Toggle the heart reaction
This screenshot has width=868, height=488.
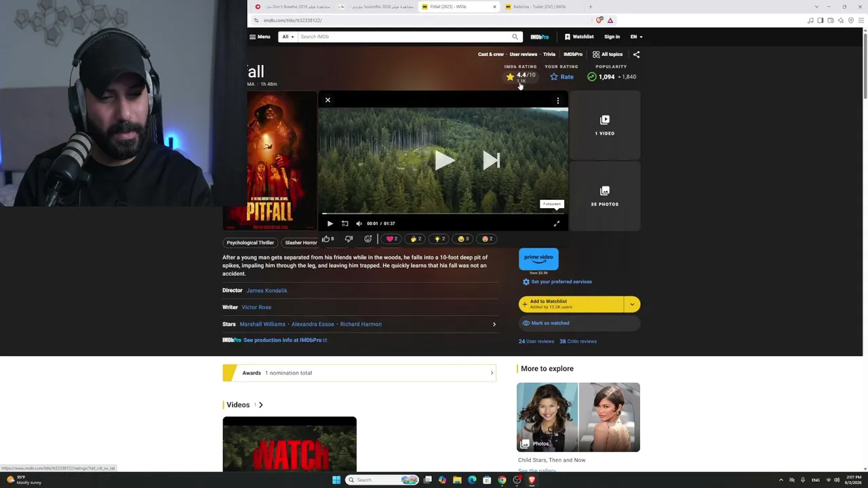[x=392, y=239]
